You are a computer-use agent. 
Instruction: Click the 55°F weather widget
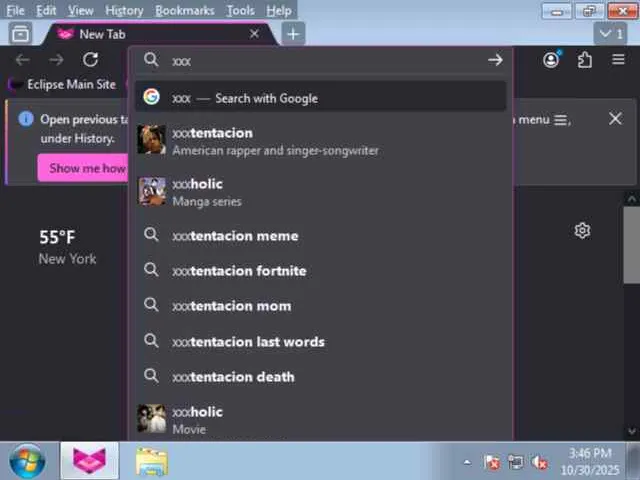57,237
